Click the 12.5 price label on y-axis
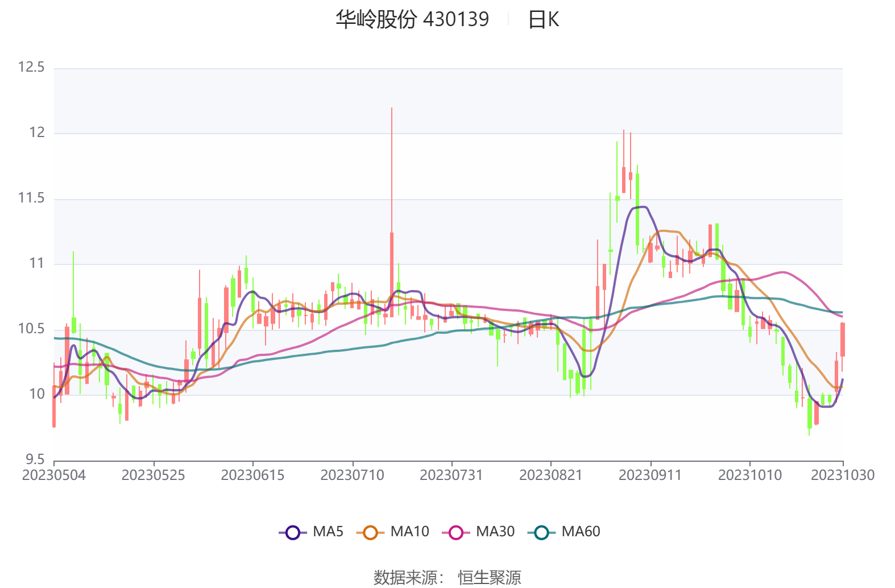The width and height of the screenshot is (895, 588). point(31,68)
